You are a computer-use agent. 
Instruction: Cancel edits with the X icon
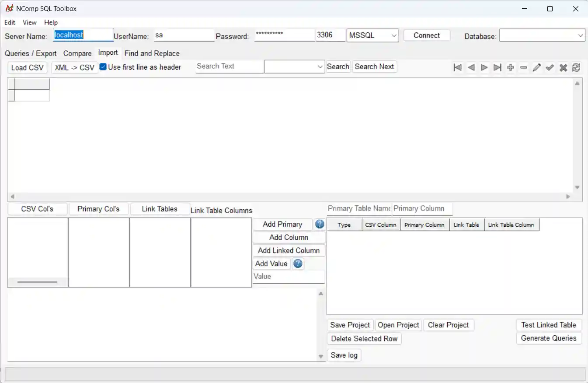563,67
